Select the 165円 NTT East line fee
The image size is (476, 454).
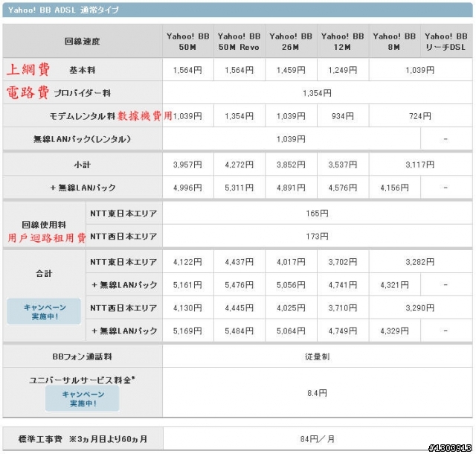[x=318, y=214]
